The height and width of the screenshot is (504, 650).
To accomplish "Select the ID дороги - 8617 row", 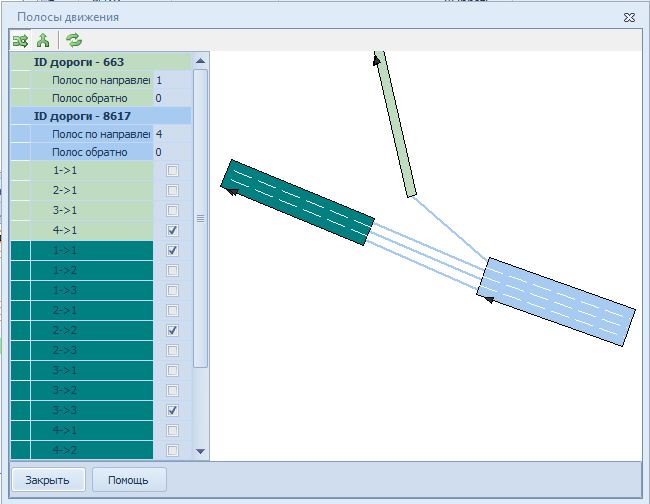I will (x=82, y=116).
